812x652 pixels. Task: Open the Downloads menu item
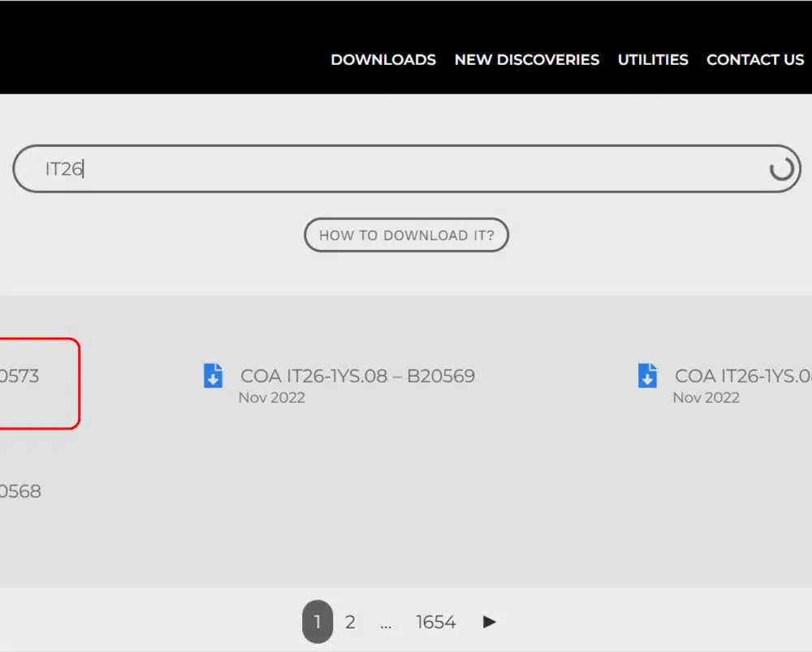[x=383, y=60]
